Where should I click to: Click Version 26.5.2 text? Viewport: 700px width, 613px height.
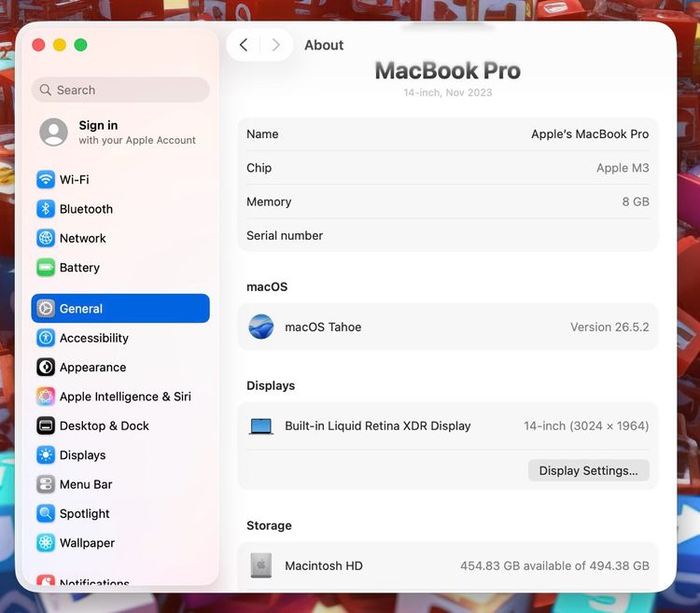click(x=609, y=327)
